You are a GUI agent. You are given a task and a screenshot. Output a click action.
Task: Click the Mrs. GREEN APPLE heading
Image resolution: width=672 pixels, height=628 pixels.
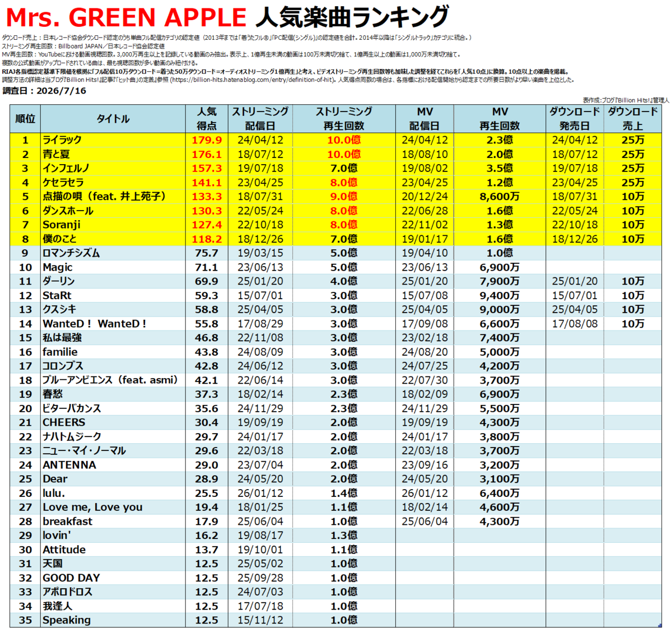click(125, 17)
